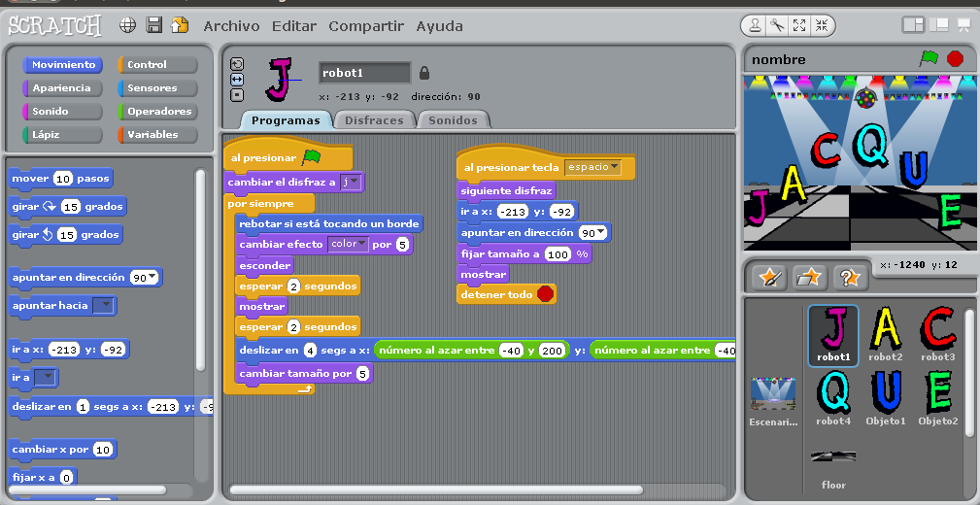Select Objeto2 E sprite thumbnail
The width and height of the screenshot is (980, 505).
(937, 398)
